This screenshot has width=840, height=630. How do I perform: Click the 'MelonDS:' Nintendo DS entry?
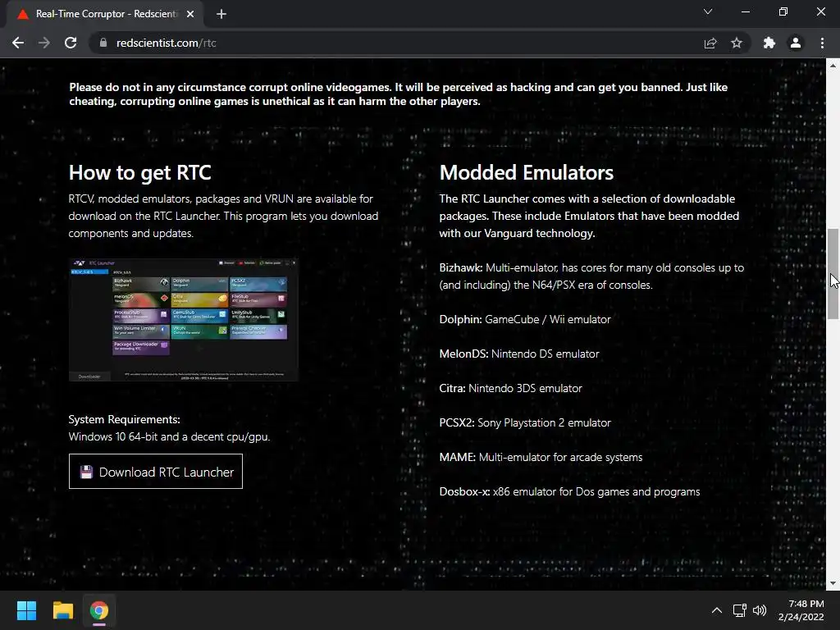(x=519, y=354)
